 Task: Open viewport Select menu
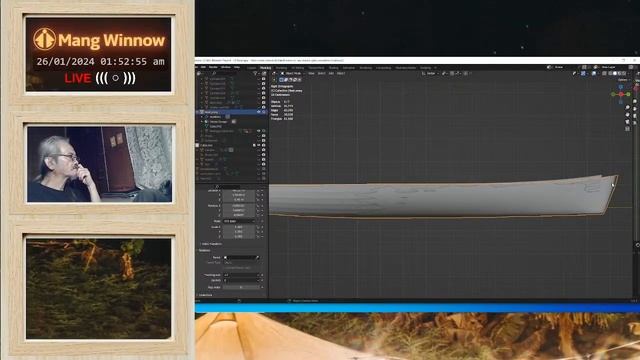tap(321, 73)
